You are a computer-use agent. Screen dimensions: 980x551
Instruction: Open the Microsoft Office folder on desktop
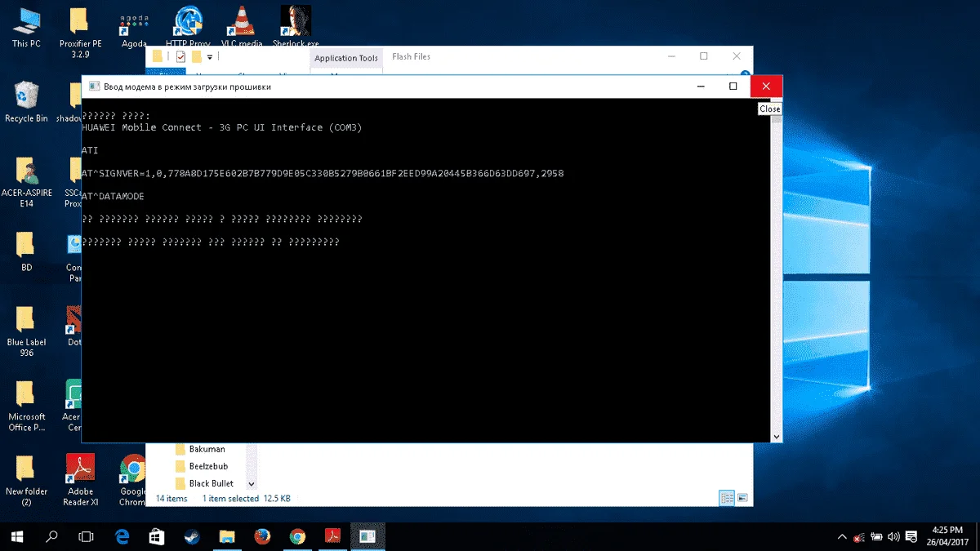click(x=26, y=406)
